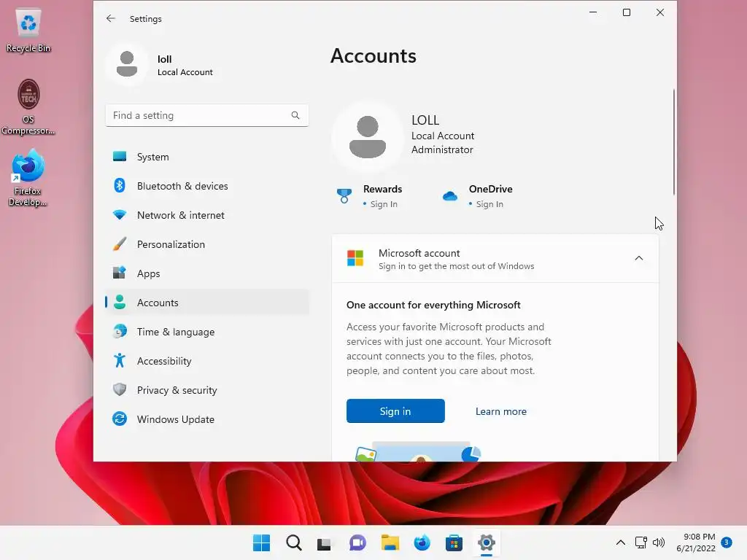Image resolution: width=747 pixels, height=560 pixels.
Task: Open System settings
Action: pyautogui.click(x=206, y=157)
